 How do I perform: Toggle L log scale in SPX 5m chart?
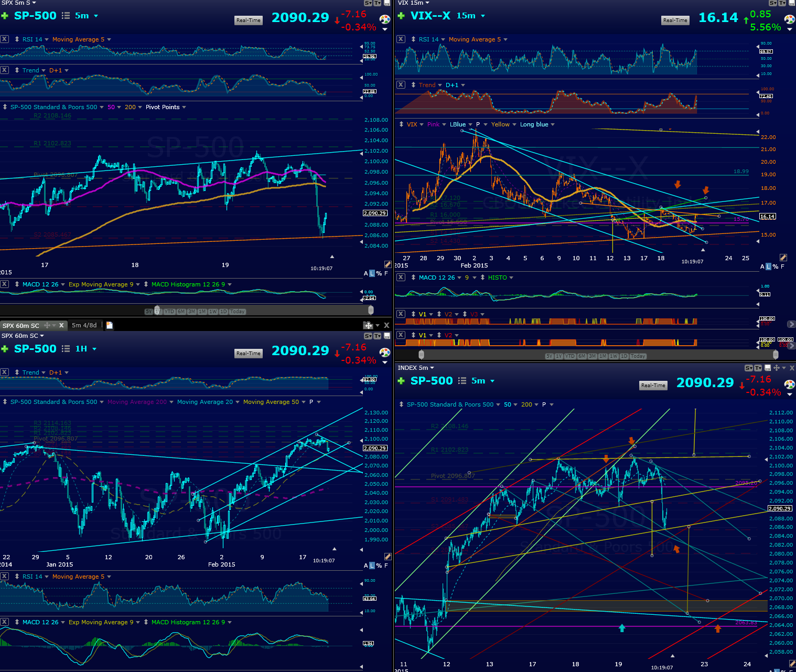click(x=372, y=273)
